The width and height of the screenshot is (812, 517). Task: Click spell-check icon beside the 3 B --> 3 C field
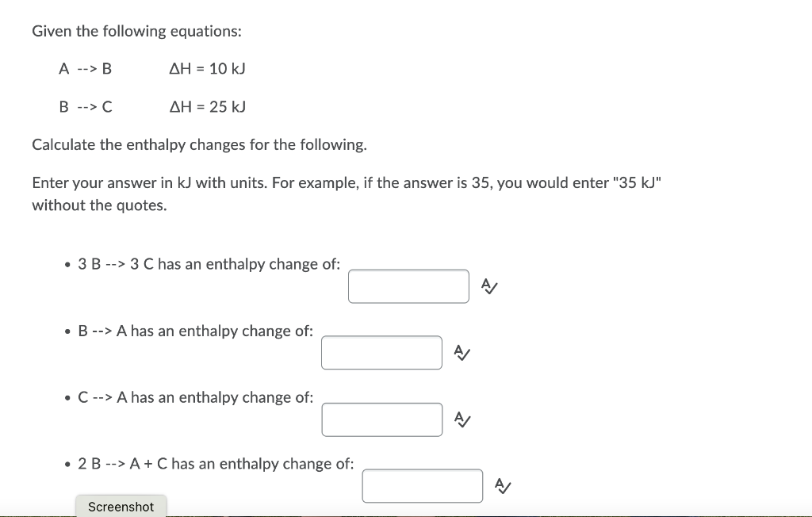pos(489,286)
